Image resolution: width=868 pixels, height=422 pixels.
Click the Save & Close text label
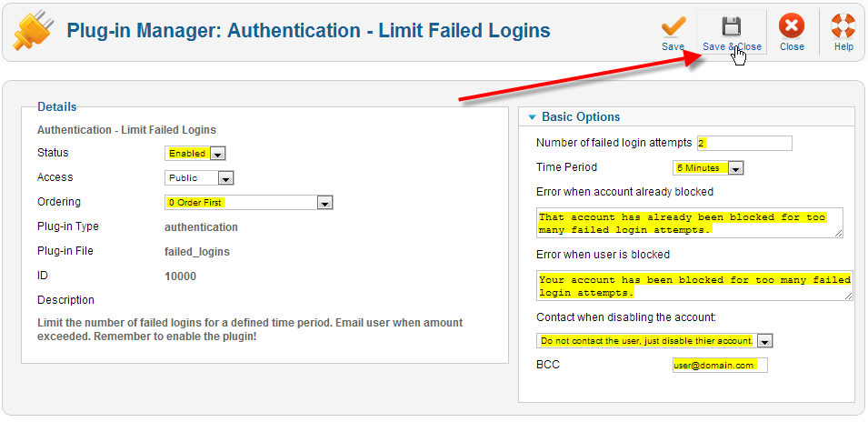(732, 46)
